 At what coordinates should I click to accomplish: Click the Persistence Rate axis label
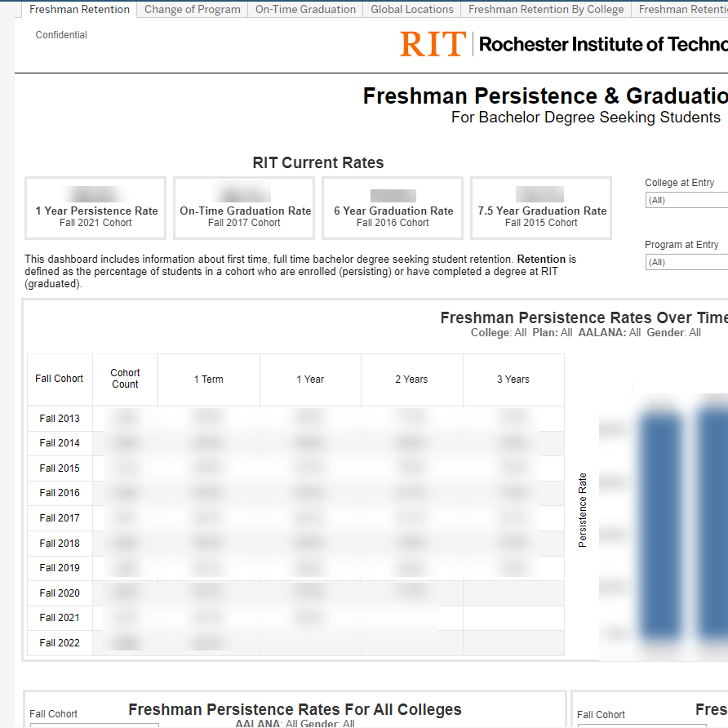(x=583, y=510)
